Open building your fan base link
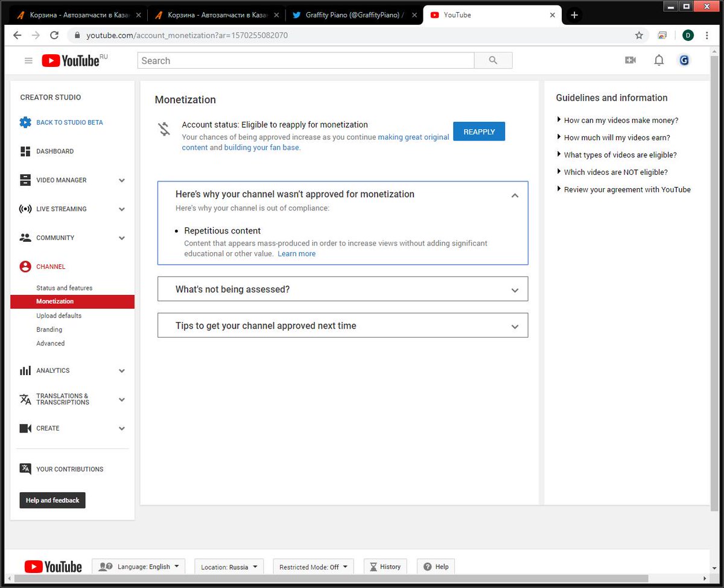Viewport: 724px width, 588px height. pyautogui.click(x=261, y=147)
